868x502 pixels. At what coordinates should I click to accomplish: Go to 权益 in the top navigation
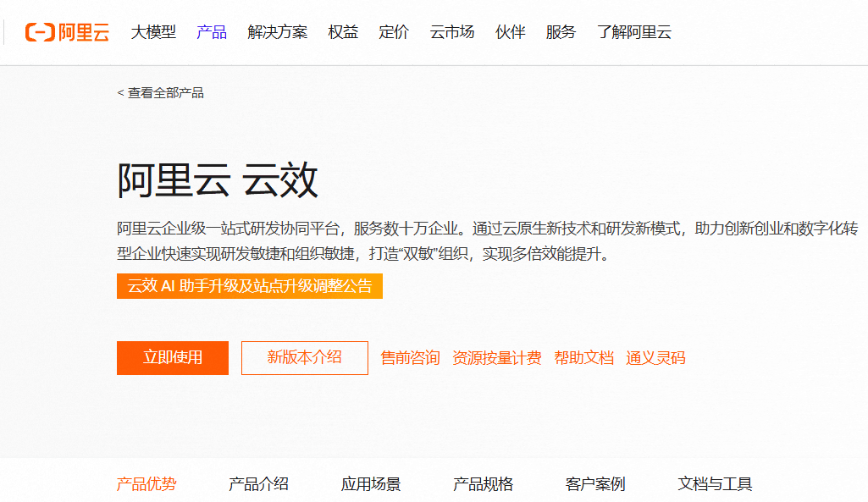coord(343,32)
